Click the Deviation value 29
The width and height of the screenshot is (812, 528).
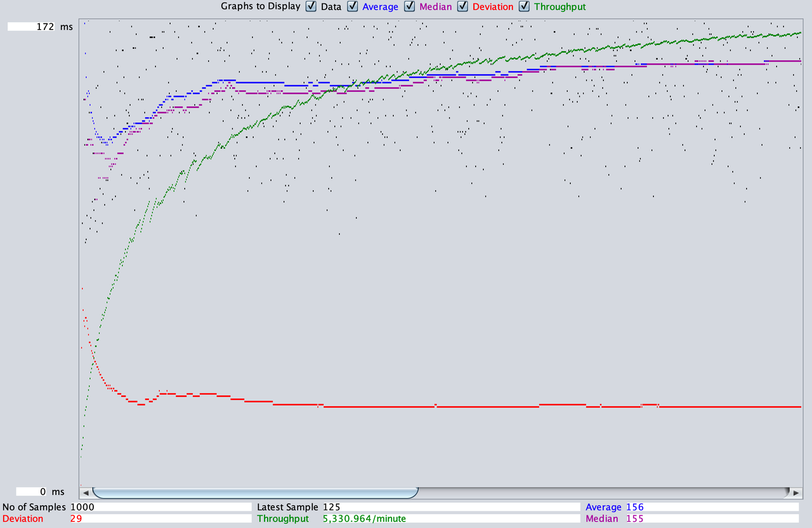160,518
